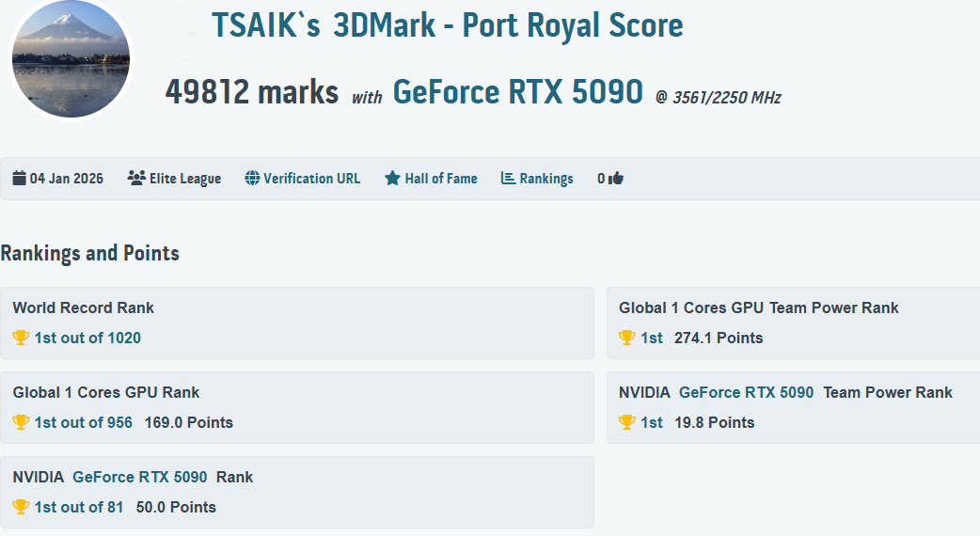This screenshot has height=536, width=980.
Task: Open GeForce RTX 5090 link above 50.0 Points
Action: [x=139, y=477]
